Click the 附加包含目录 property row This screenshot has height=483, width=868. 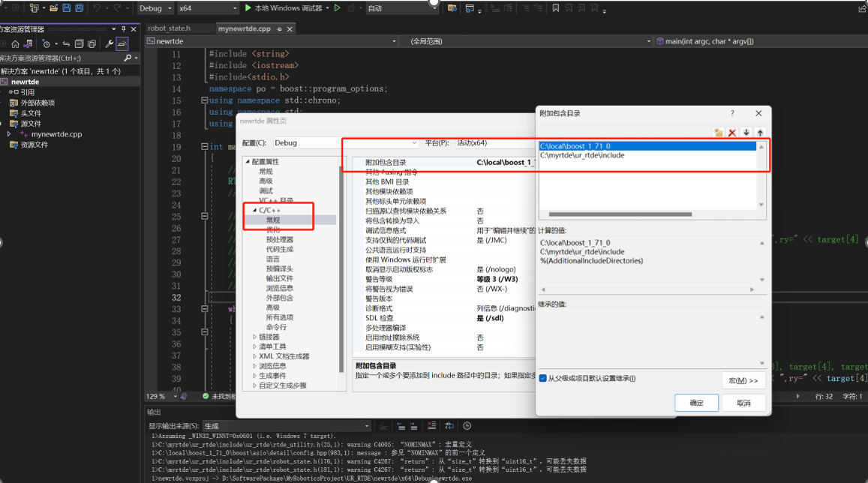click(445, 162)
